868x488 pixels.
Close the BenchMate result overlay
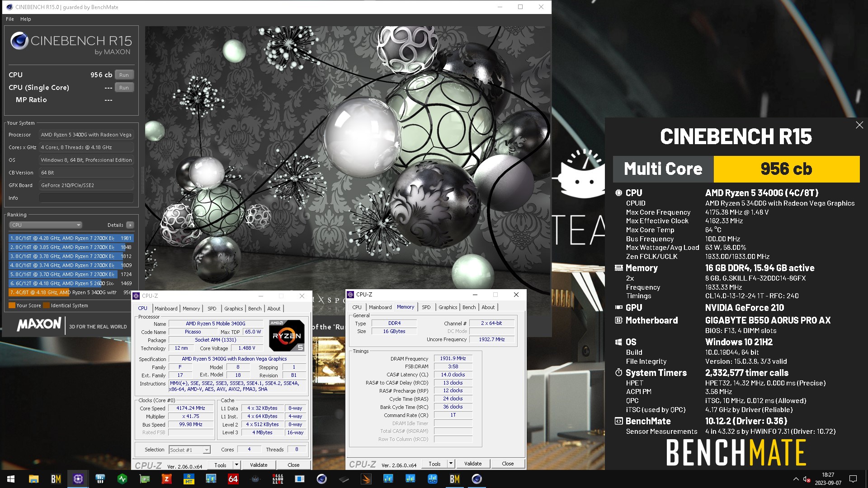tap(859, 125)
